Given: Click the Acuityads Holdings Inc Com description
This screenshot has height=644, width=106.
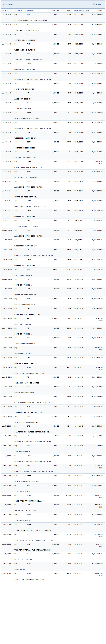Looking at the screenshot, I should tap(27, 30).
